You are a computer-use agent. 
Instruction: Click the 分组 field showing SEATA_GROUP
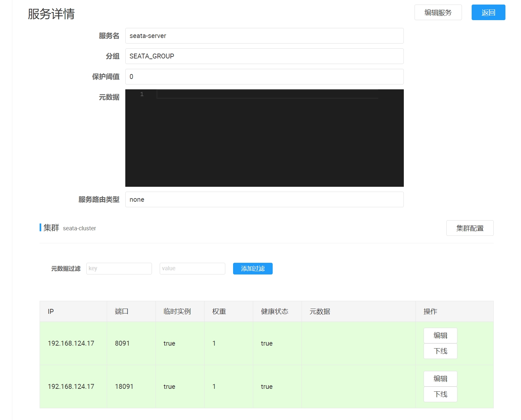coord(265,56)
